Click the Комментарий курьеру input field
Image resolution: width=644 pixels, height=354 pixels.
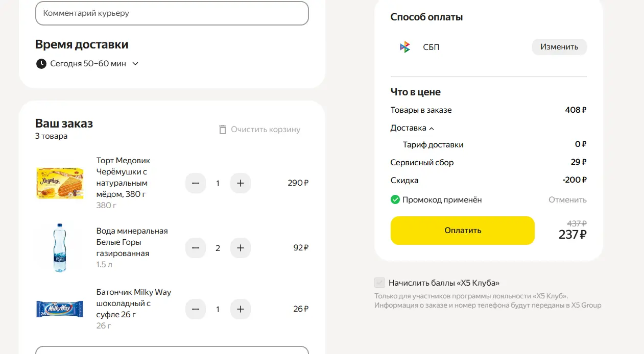coord(172,13)
